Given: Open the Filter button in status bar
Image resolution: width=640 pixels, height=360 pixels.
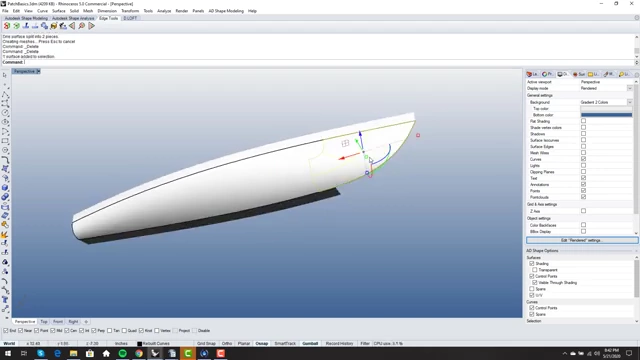Looking at the screenshot, I should click(x=365, y=344).
